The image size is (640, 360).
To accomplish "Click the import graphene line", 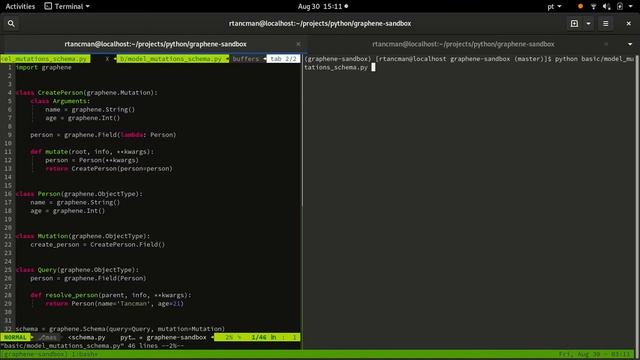I will 43,67.
